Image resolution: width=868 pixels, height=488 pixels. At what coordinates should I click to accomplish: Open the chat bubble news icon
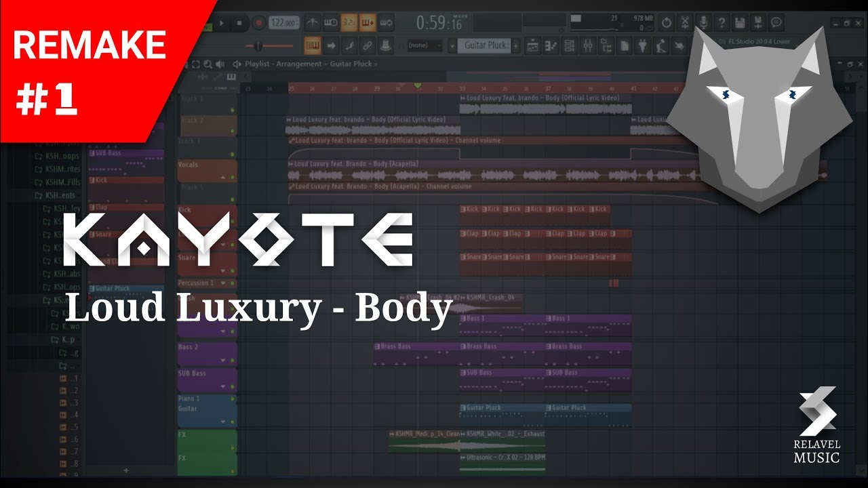point(776,23)
